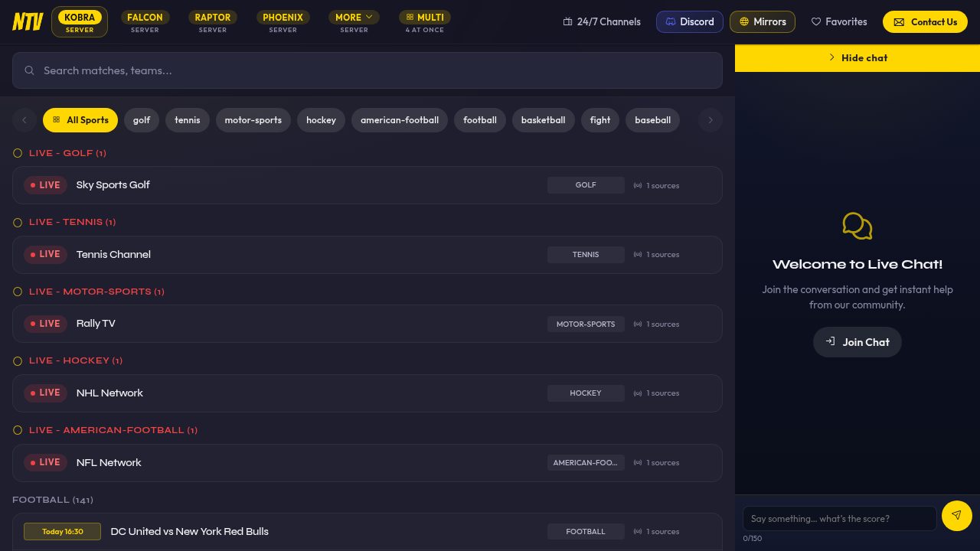Image resolution: width=980 pixels, height=551 pixels.
Task: Filter matches by motor-sports
Action: tap(253, 120)
